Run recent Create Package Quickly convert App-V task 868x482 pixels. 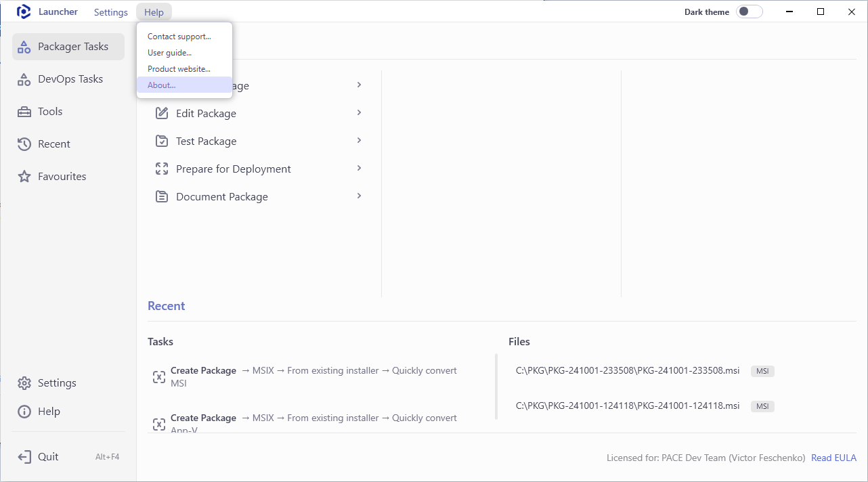[315, 423]
